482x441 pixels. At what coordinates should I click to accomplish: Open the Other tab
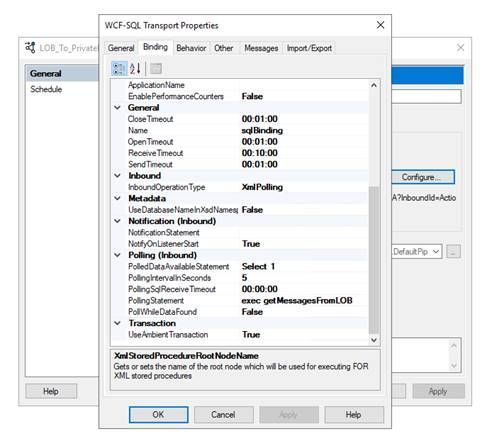pyautogui.click(x=224, y=48)
